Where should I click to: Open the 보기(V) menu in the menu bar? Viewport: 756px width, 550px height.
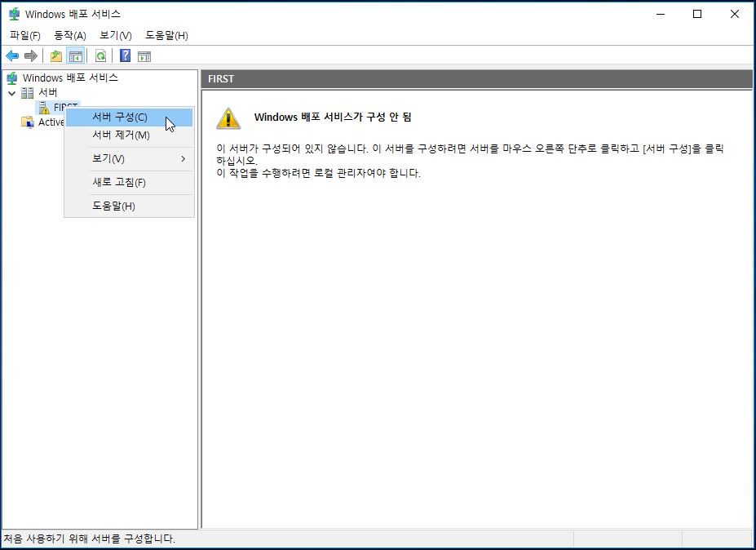pyautogui.click(x=116, y=35)
